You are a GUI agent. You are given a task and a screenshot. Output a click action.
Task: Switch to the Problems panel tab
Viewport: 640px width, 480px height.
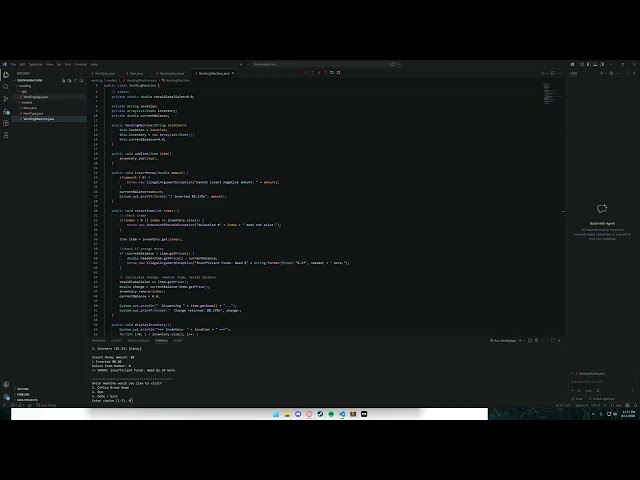coord(98,341)
